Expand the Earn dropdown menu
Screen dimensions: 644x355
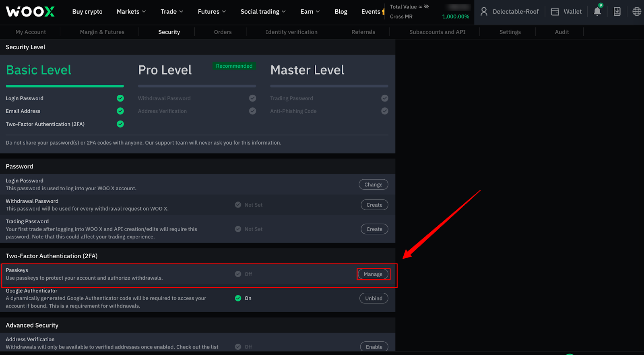(310, 12)
